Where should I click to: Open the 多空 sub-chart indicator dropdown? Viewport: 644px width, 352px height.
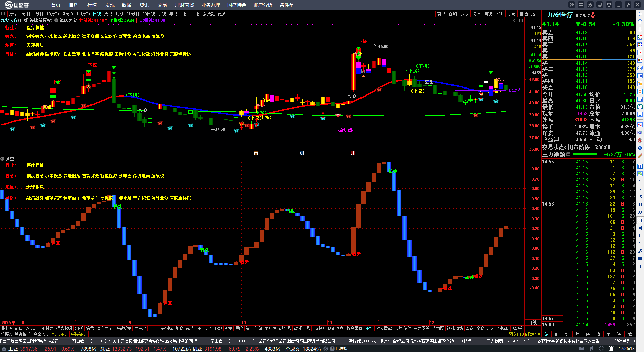[x=2, y=159]
